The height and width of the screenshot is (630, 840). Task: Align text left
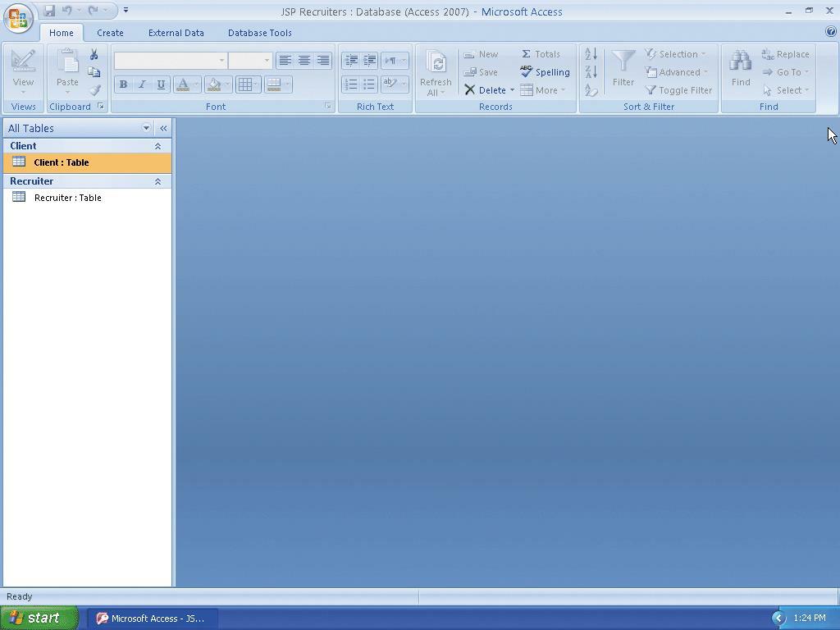tap(285, 61)
